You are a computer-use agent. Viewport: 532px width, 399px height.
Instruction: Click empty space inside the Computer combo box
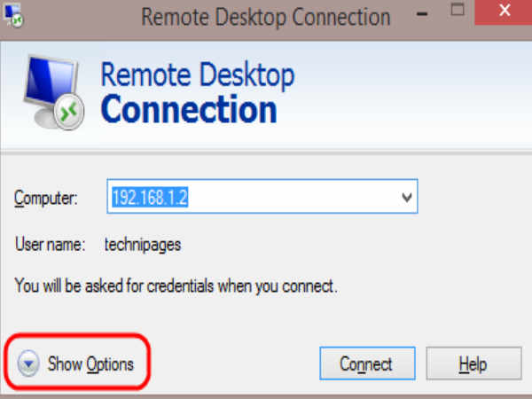[292, 197]
